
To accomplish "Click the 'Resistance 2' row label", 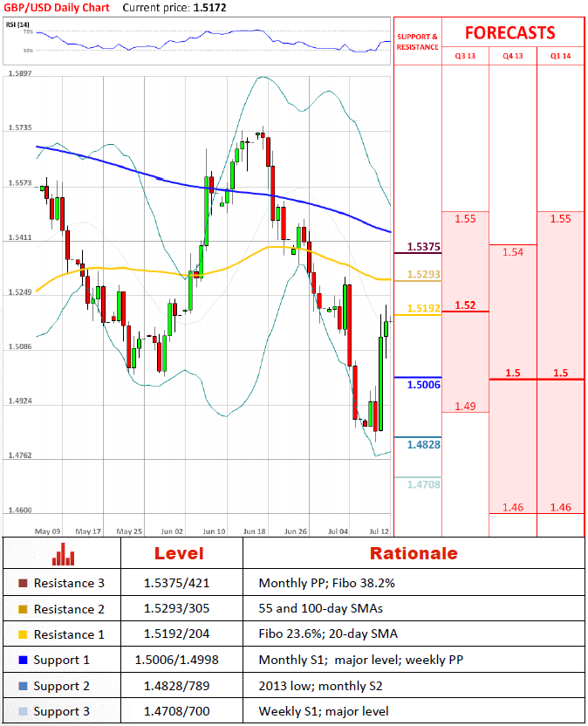I will [x=69, y=609].
